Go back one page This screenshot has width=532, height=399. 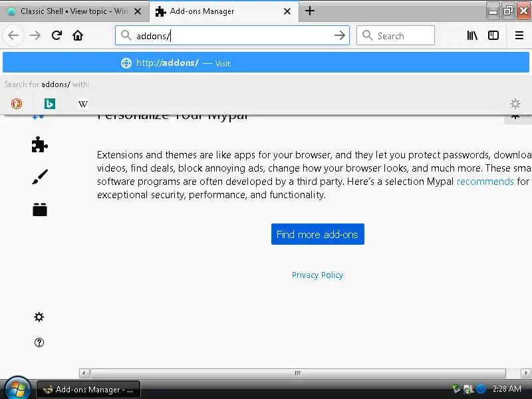click(x=13, y=35)
